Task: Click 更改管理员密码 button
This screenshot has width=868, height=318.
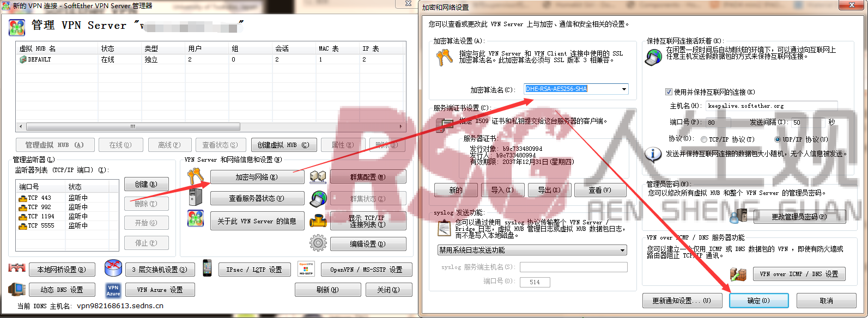Action: (x=799, y=217)
